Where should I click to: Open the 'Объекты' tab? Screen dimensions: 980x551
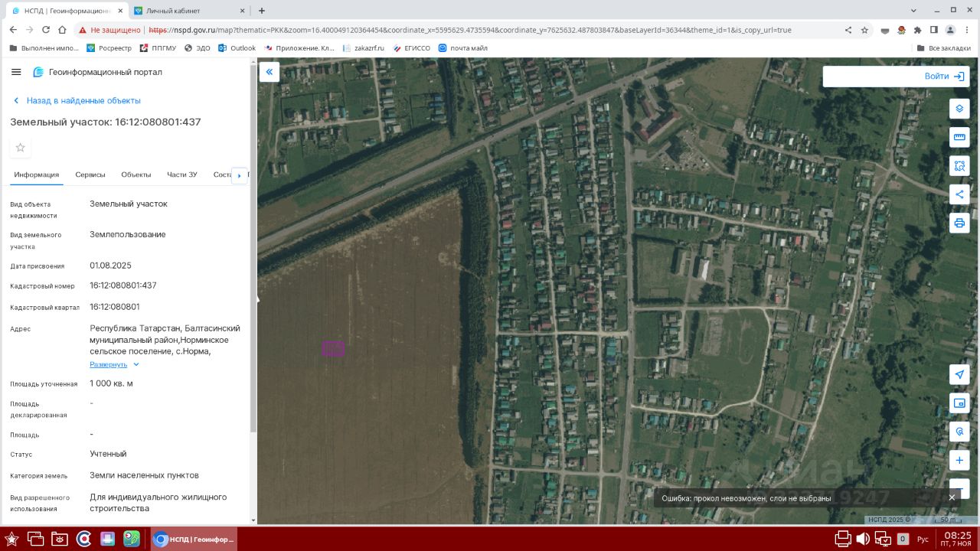tap(136, 174)
